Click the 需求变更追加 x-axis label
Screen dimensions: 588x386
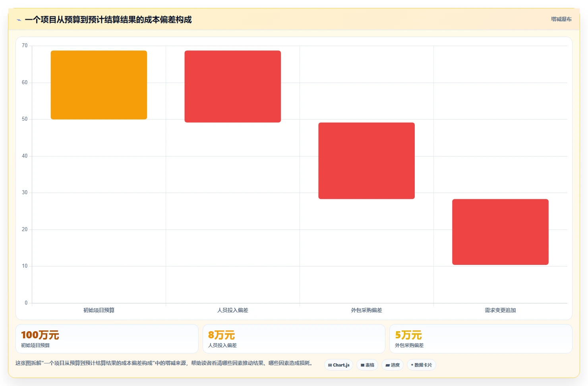coord(500,310)
